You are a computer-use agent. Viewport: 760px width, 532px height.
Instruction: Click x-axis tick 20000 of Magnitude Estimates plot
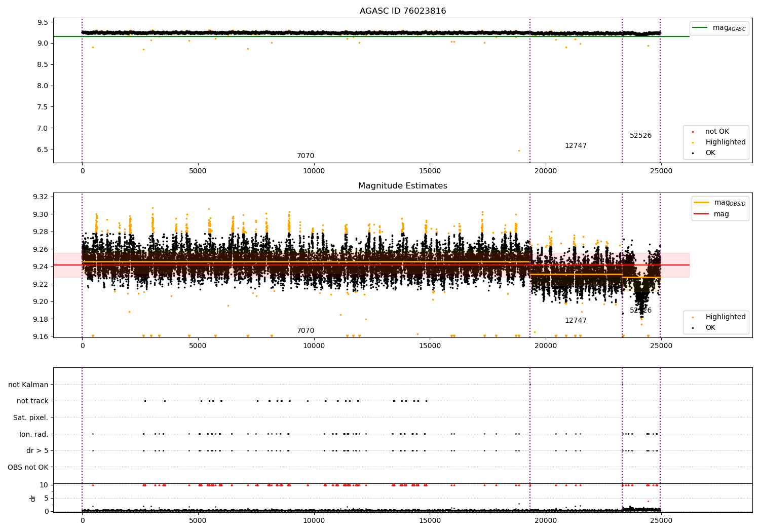click(x=545, y=346)
